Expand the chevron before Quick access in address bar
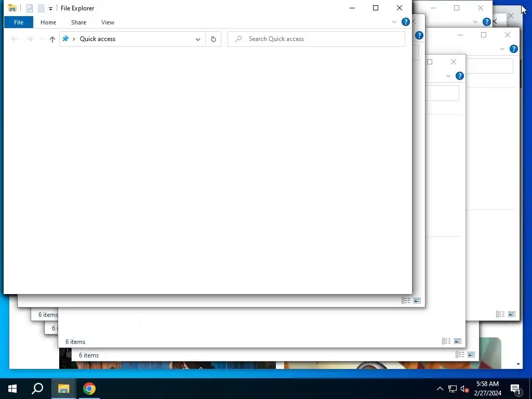 pos(74,39)
